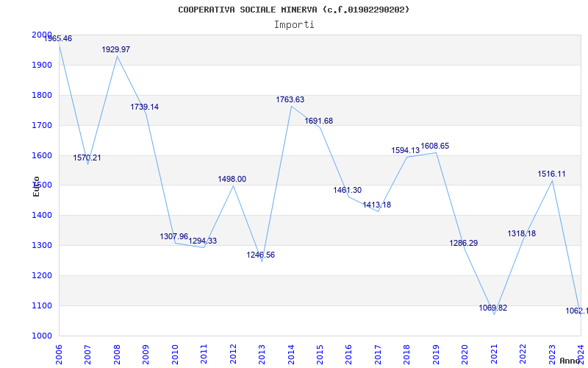Select the 1413.18 data label
The height and width of the screenshot is (368, 588).
pyautogui.click(x=377, y=205)
